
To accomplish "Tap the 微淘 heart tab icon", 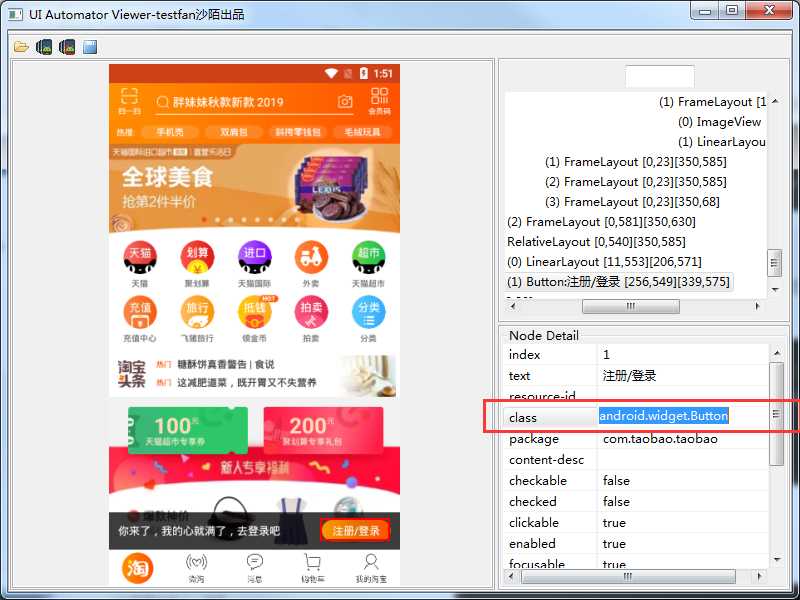I will [x=196, y=563].
